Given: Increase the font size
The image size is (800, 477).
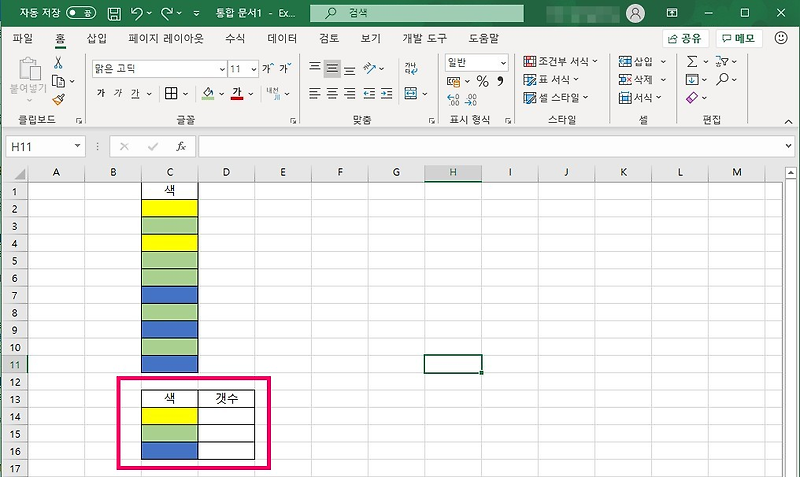Looking at the screenshot, I should click(268, 68).
